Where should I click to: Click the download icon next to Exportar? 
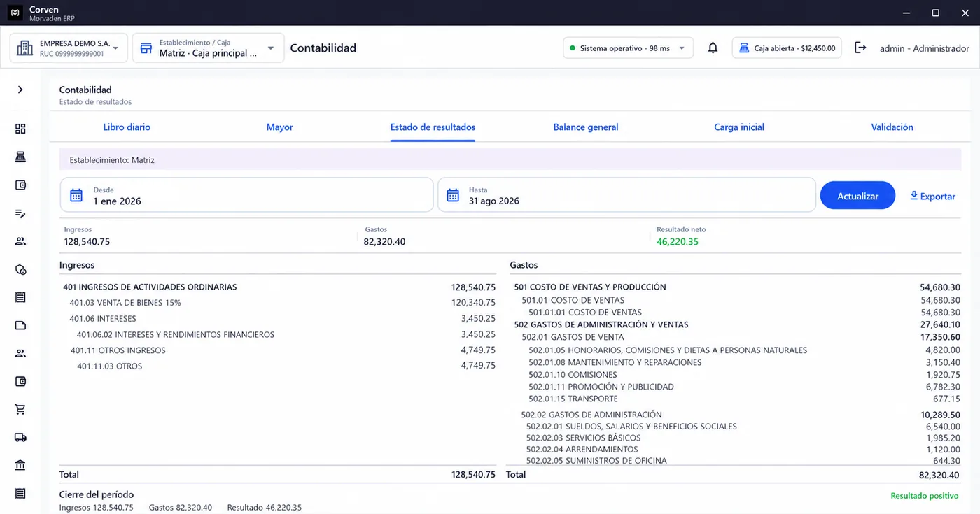click(x=913, y=196)
